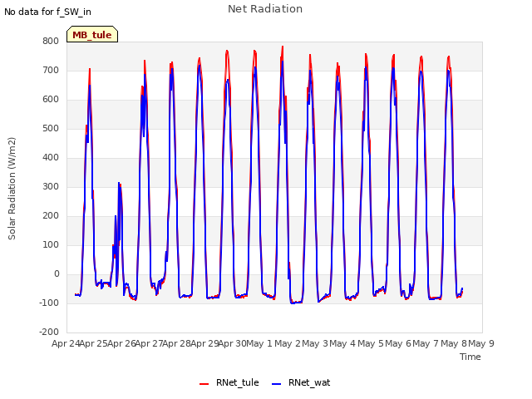
Task: Click the 'No data for f_SW_in' message
Action: pos(47,12)
